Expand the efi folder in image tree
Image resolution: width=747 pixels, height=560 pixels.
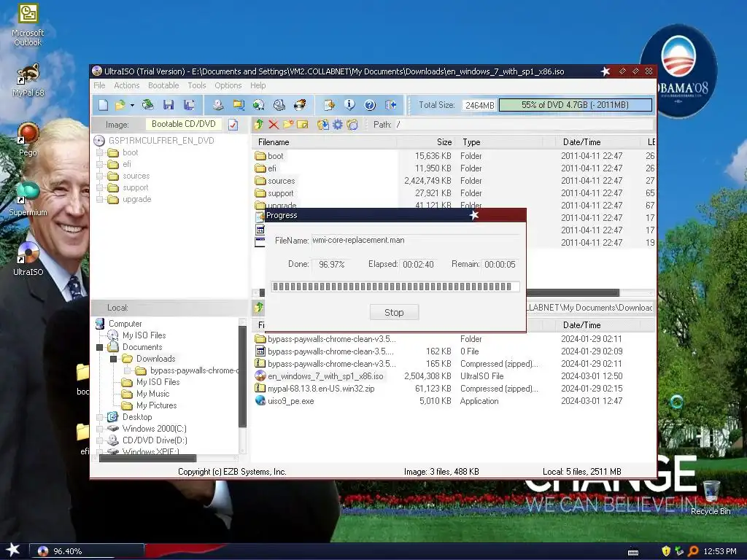(x=99, y=164)
